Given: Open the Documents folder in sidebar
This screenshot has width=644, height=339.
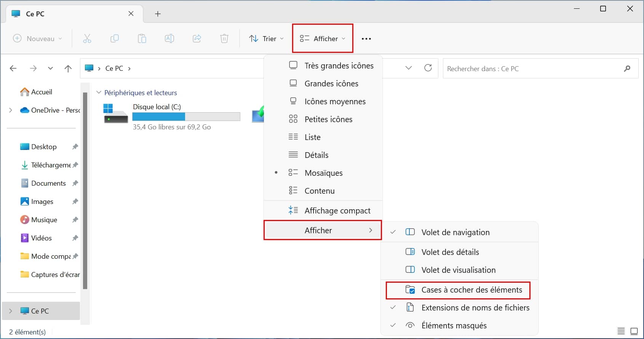Looking at the screenshot, I should [x=48, y=183].
